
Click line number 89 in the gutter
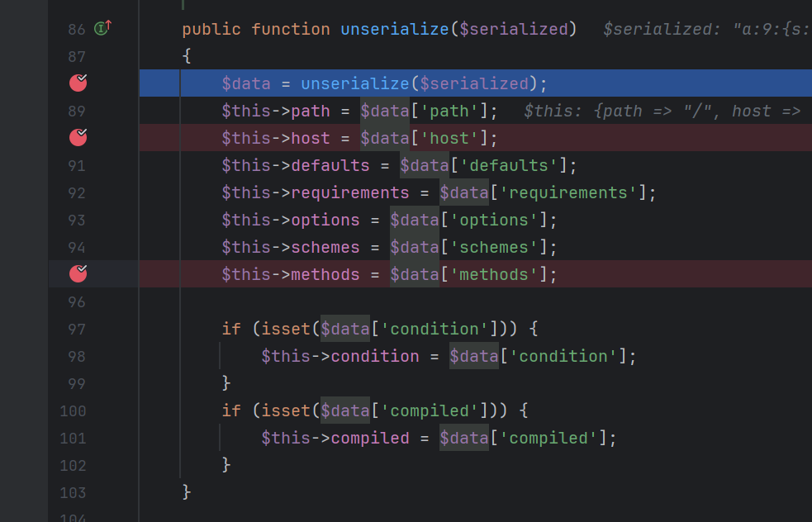pos(76,111)
